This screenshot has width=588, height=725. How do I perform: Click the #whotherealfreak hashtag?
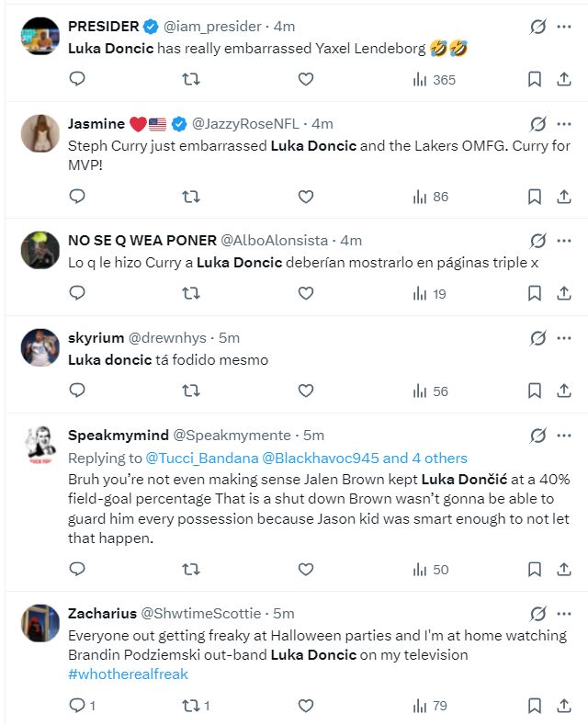pos(128,674)
